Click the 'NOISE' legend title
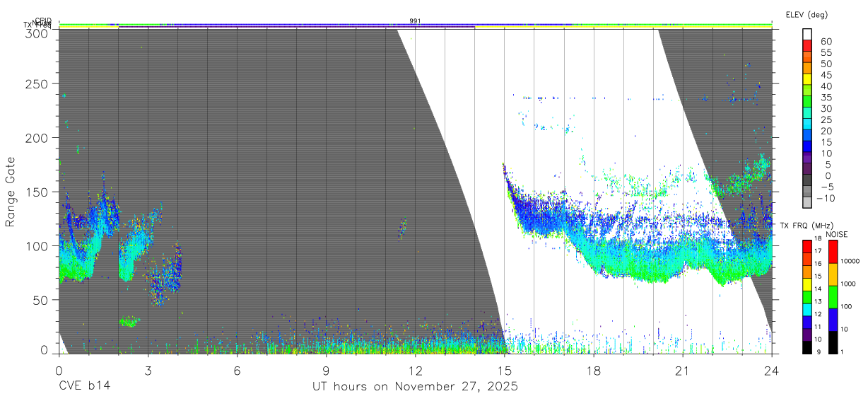Viewport: 868px width, 401px height. (836, 234)
